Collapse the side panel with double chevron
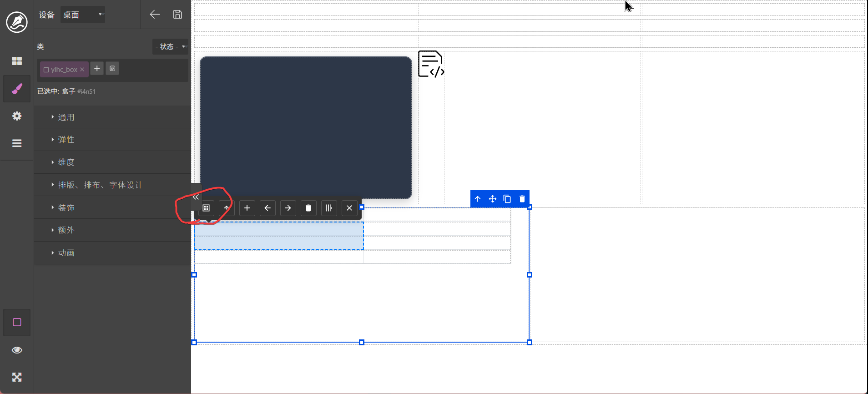The height and width of the screenshot is (394, 868). [196, 197]
